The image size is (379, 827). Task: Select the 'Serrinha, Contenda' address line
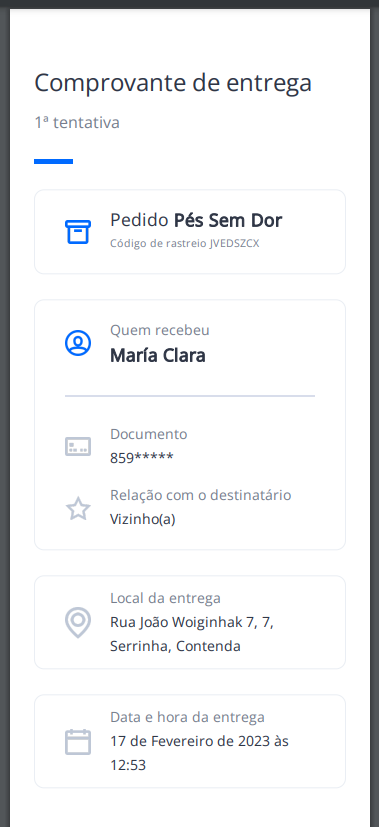[x=175, y=647]
